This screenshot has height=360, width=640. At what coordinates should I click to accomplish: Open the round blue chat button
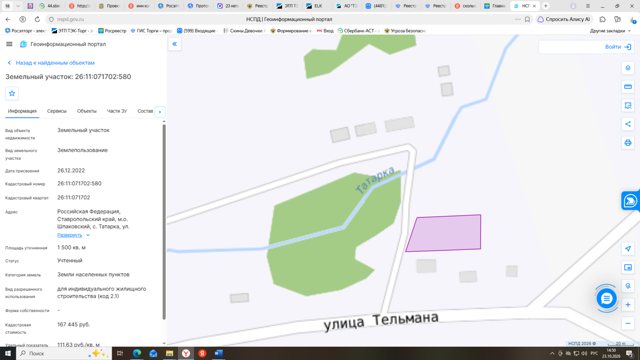tap(606, 299)
